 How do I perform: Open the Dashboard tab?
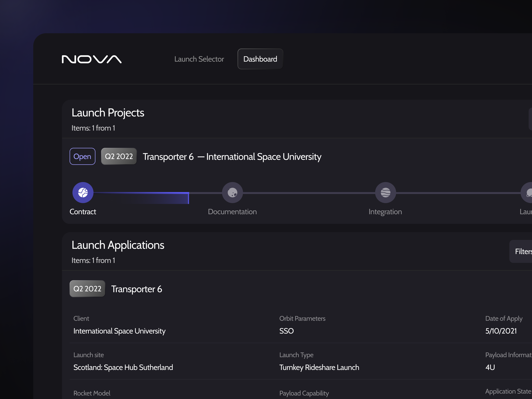click(x=260, y=59)
